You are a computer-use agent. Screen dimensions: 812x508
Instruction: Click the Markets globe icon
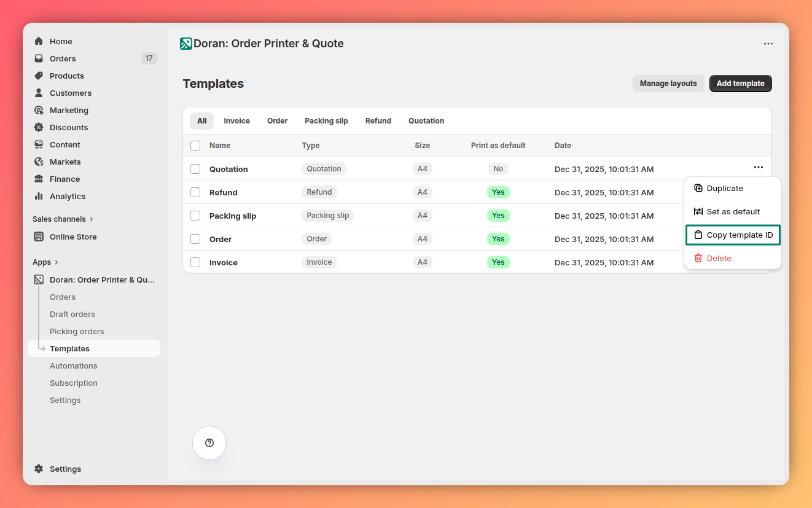[x=39, y=162]
